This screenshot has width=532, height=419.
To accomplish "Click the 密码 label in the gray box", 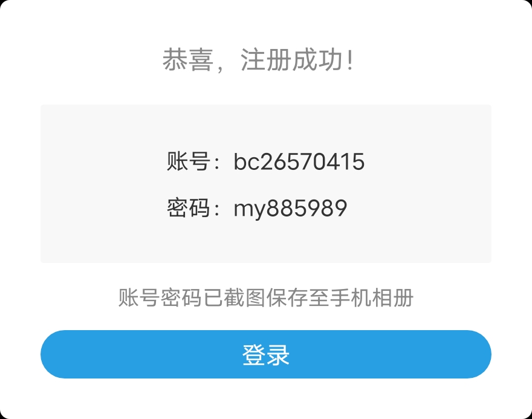I will [187, 207].
